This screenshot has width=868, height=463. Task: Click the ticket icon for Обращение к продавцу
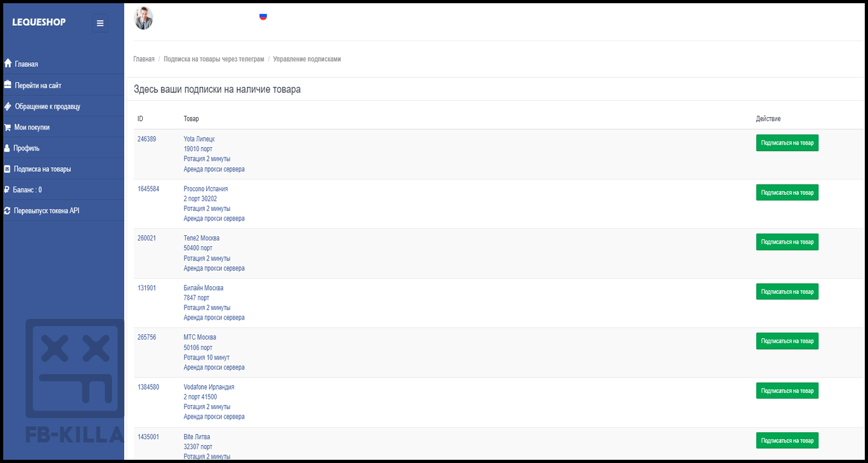tap(8, 106)
